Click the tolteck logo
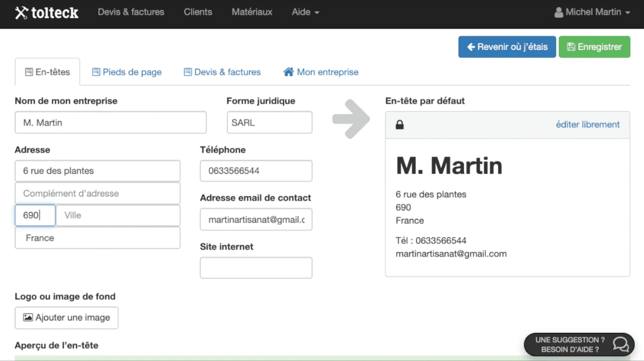Viewport: 644px width, 361px height. pos(47,13)
